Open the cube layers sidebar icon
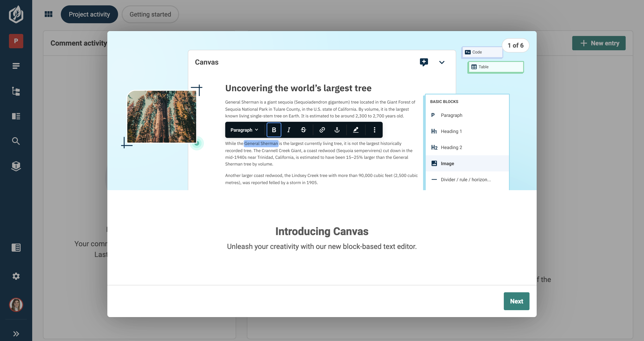This screenshot has height=341, width=644. [x=16, y=166]
